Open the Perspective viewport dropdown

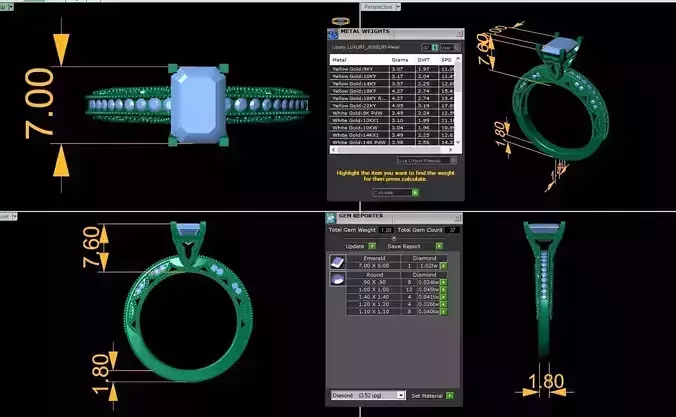pyautogui.click(x=398, y=7)
